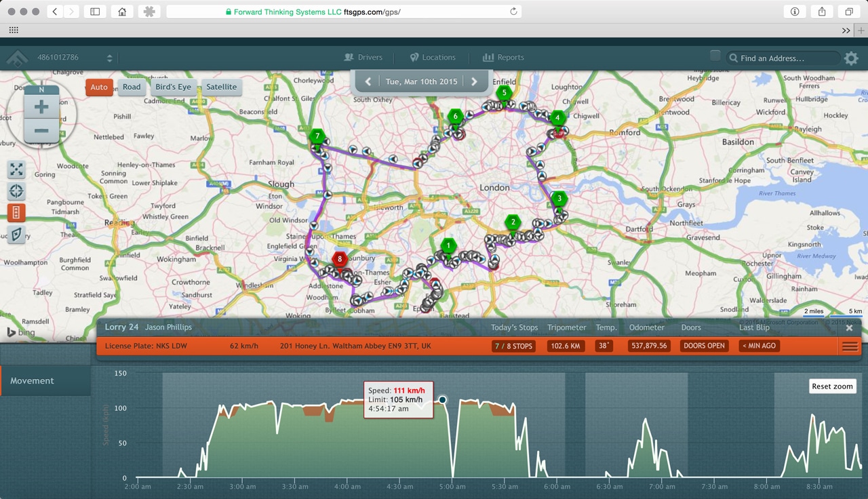Click green stop marker 2
The image size is (868, 499).
point(513,222)
